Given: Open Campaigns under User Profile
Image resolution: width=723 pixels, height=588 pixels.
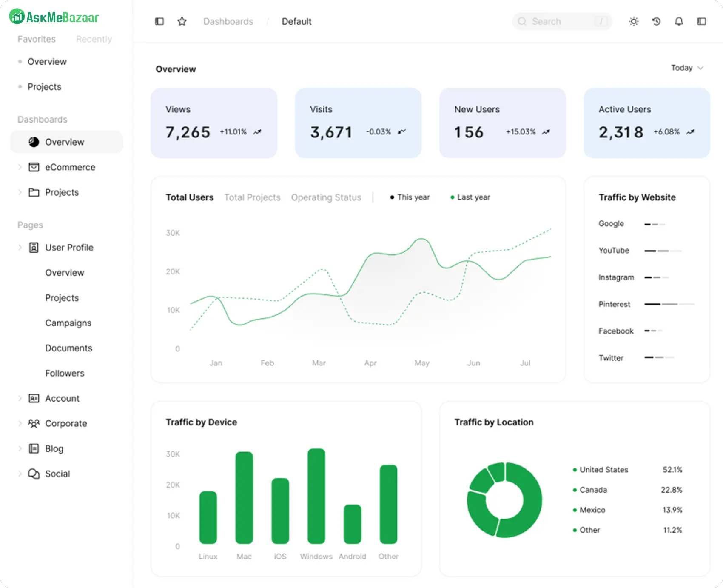Looking at the screenshot, I should 68,323.
